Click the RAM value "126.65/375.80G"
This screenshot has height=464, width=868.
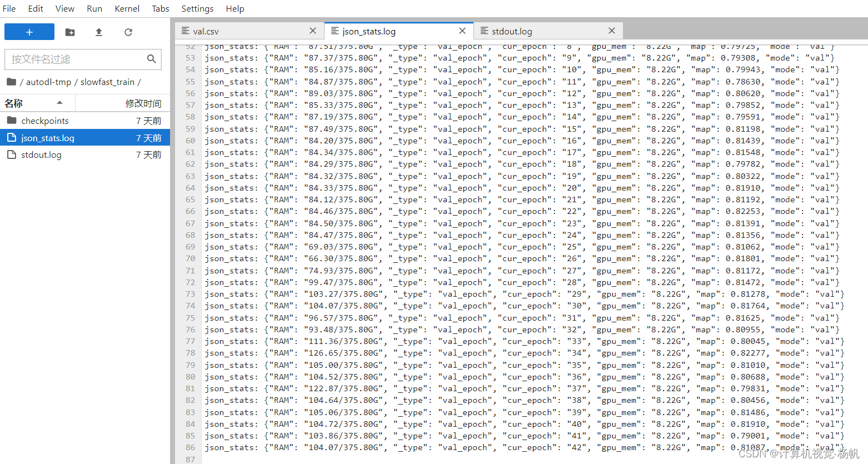[x=343, y=353]
